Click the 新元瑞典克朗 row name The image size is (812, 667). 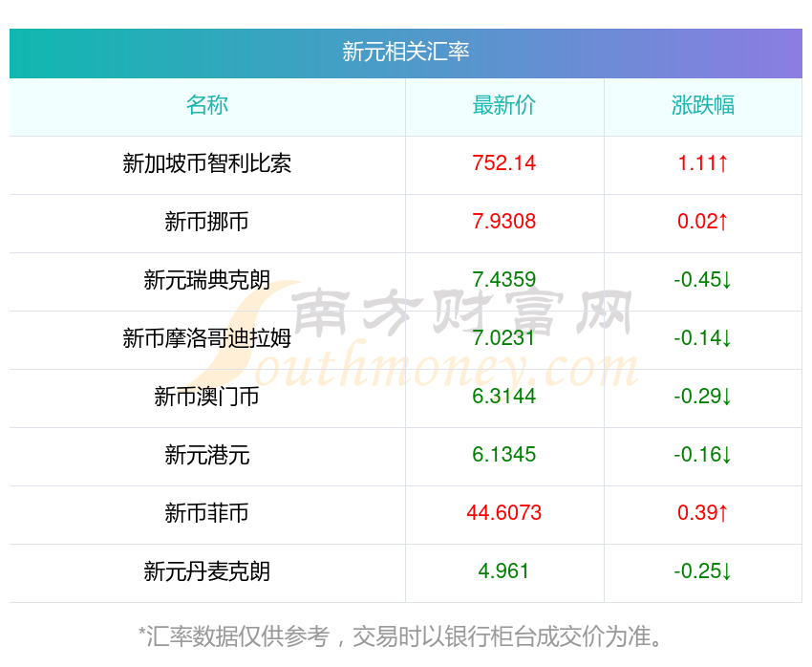pos(207,280)
